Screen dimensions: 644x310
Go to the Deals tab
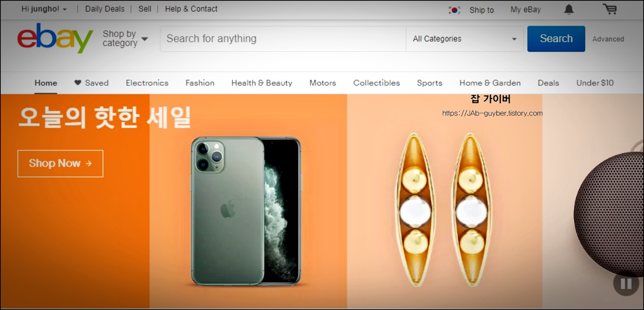click(548, 83)
